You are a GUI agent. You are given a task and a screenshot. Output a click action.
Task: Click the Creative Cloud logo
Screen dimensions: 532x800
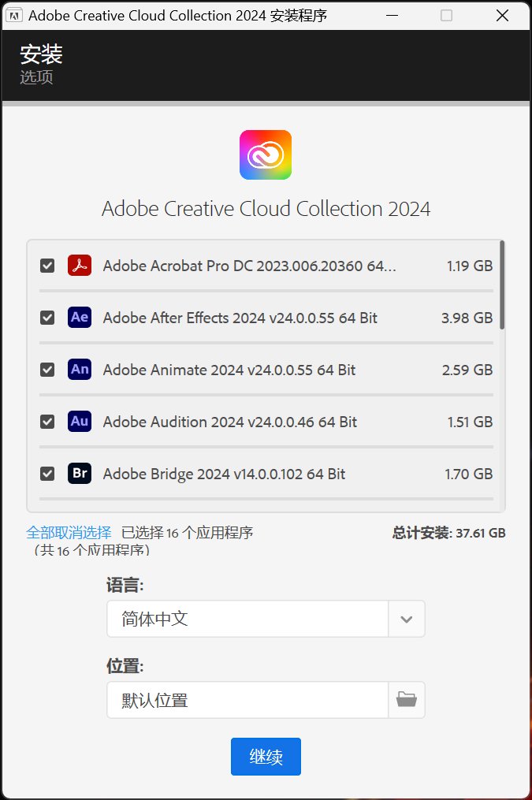266,154
